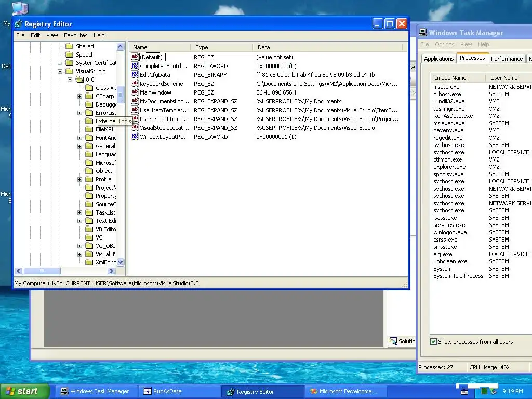Collapse the 8.0 tree node
The height and width of the screenshot is (399, 532).
(x=70, y=79)
